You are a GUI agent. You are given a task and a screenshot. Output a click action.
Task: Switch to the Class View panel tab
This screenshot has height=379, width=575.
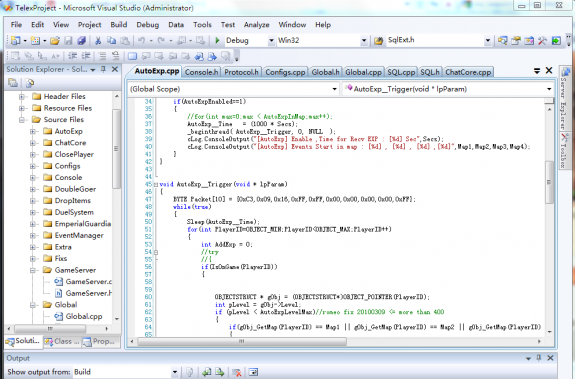(62, 341)
